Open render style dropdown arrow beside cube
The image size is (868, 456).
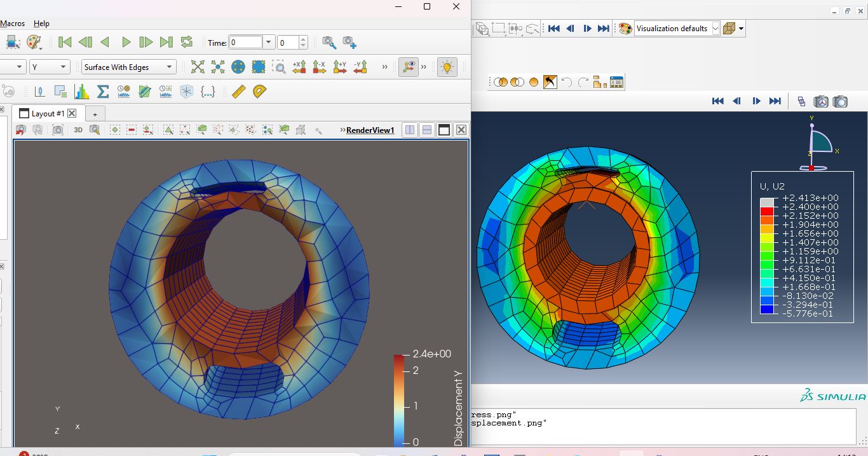pyautogui.click(x=742, y=29)
